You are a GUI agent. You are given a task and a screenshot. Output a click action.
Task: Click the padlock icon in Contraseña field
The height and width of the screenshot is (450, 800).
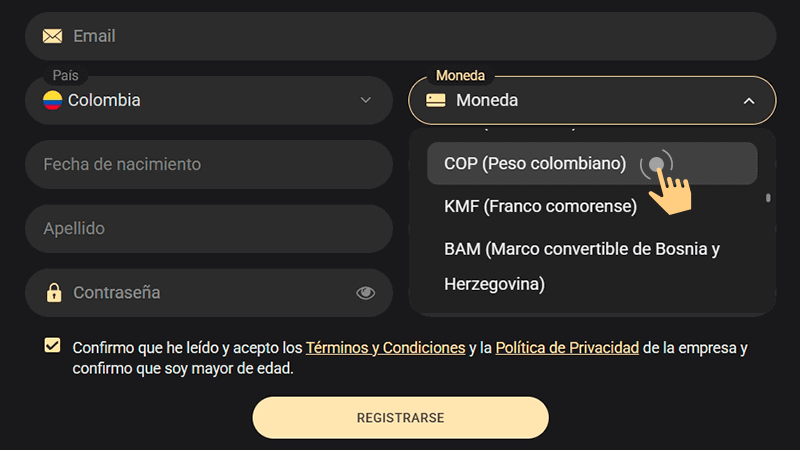pyautogui.click(x=53, y=293)
